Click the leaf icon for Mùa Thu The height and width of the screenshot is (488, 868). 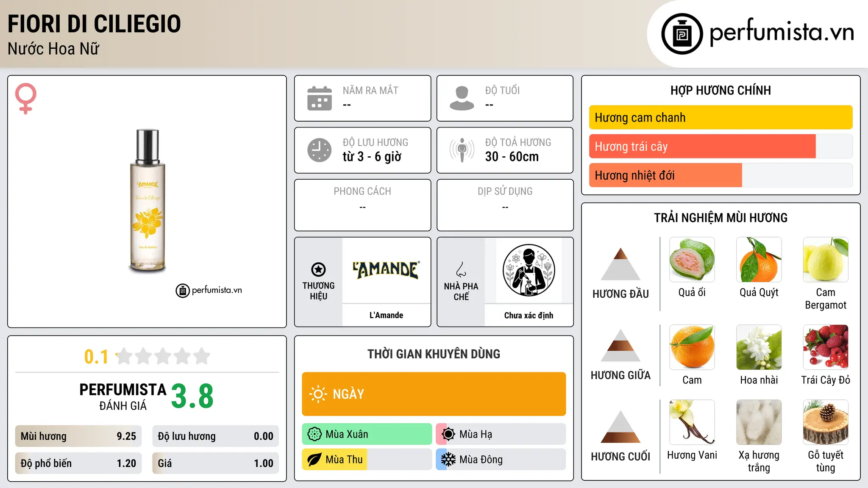coord(314,460)
